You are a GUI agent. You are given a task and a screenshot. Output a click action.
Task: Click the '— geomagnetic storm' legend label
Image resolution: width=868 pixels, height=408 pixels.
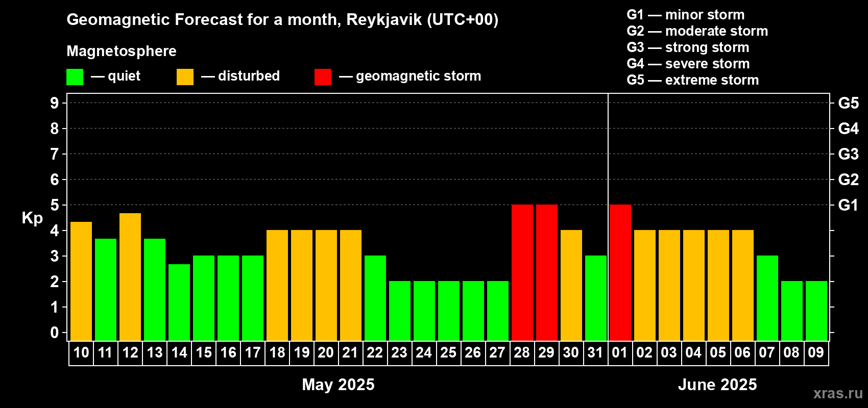point(410,76)
